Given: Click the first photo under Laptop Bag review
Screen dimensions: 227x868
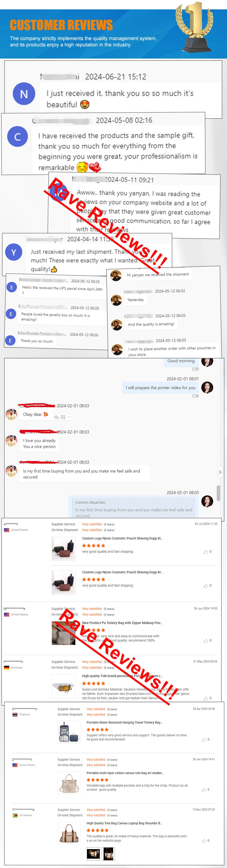Looking at the screenshot, I should (x=93, y=853).
